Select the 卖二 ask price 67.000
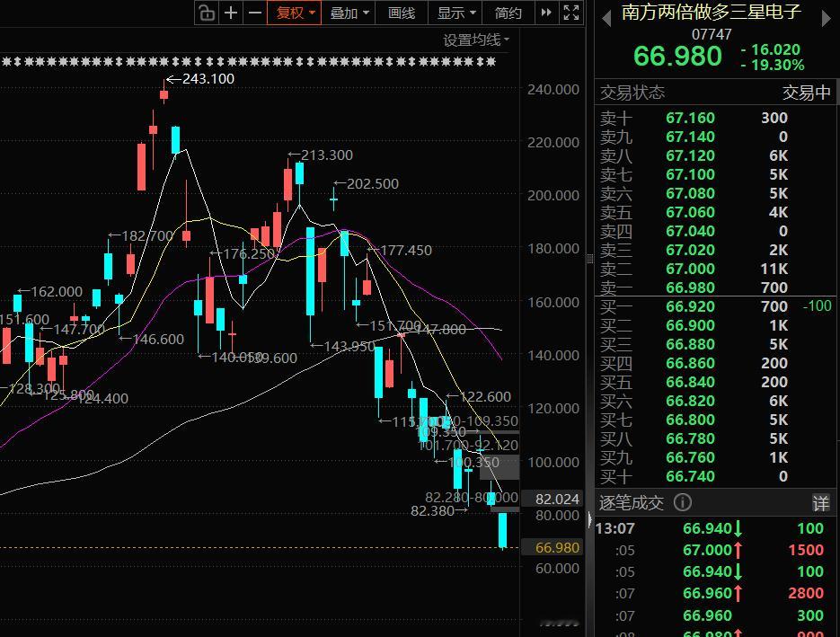The height and width of the screenshot is (637, 840). coord(690,269)
